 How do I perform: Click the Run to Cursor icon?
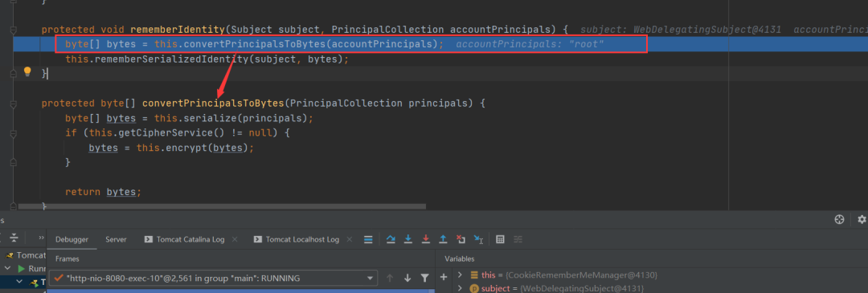click(x=478, y=239)
